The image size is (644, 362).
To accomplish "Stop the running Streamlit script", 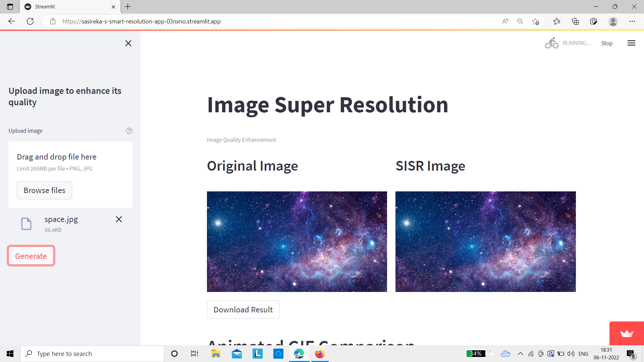I will point(606,43).
